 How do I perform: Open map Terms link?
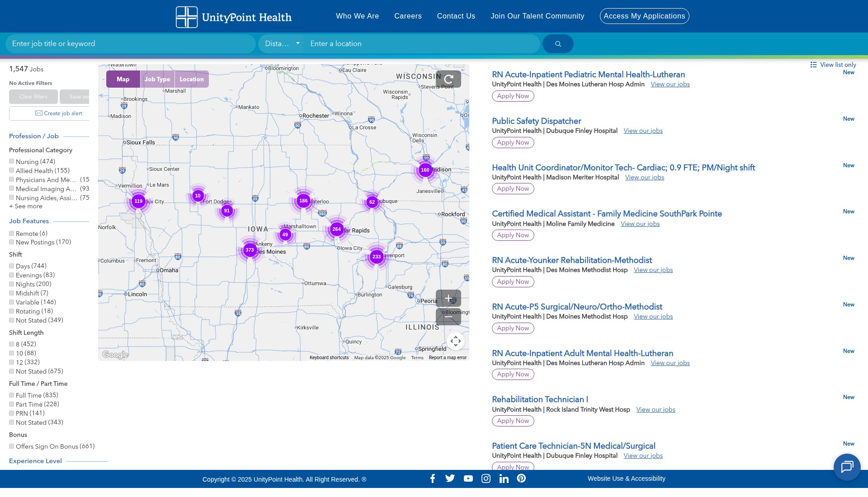(x=417, y=358)
